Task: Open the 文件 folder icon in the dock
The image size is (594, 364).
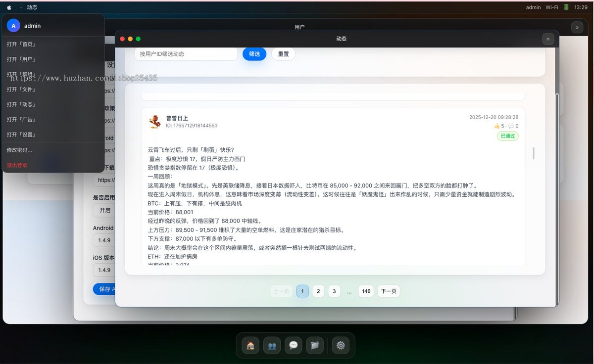Action: coord(315,345)
